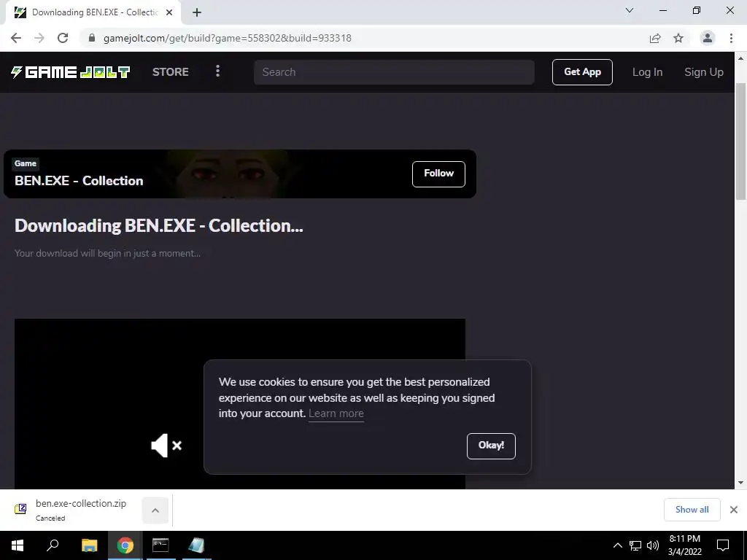
Task: Click the page vertical scrollbar thumb
Action: [x=740, y=141]
